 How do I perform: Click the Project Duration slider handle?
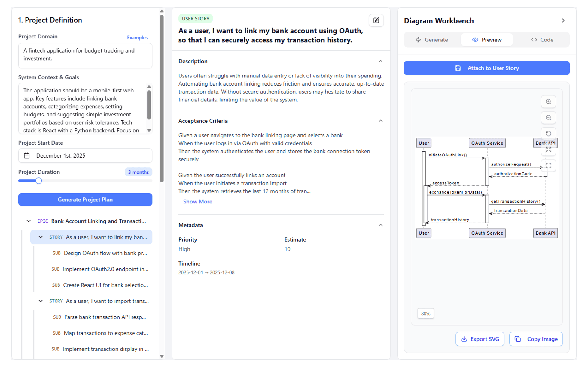click(38, 181)
